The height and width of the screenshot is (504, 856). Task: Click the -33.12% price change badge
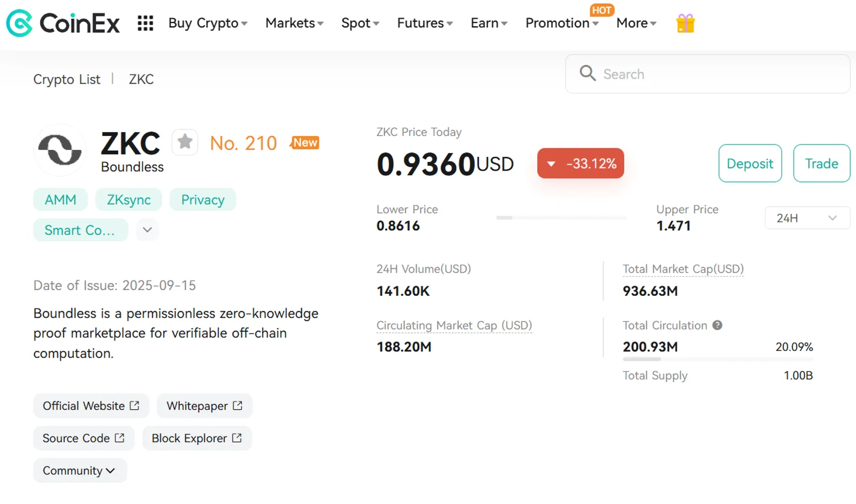click(x=580, y=163)
